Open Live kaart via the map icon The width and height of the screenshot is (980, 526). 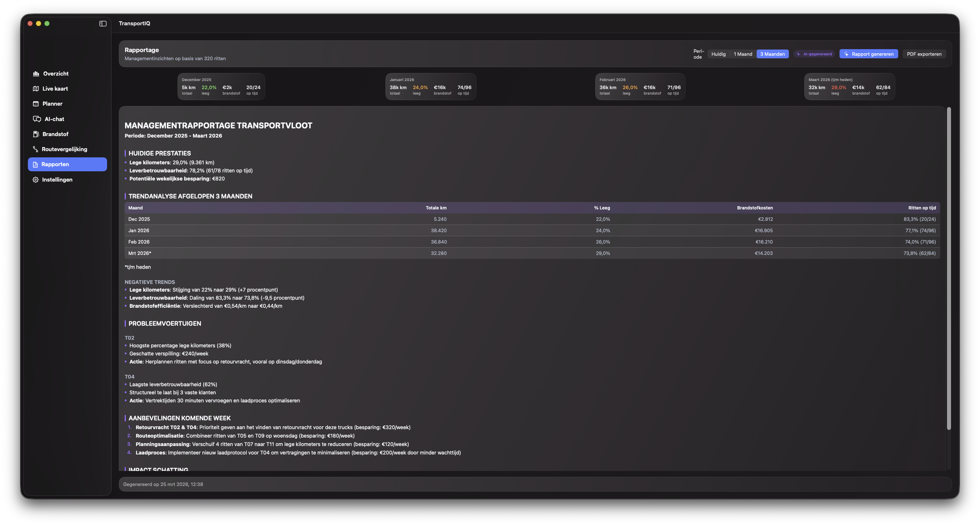tap(36, 88)
